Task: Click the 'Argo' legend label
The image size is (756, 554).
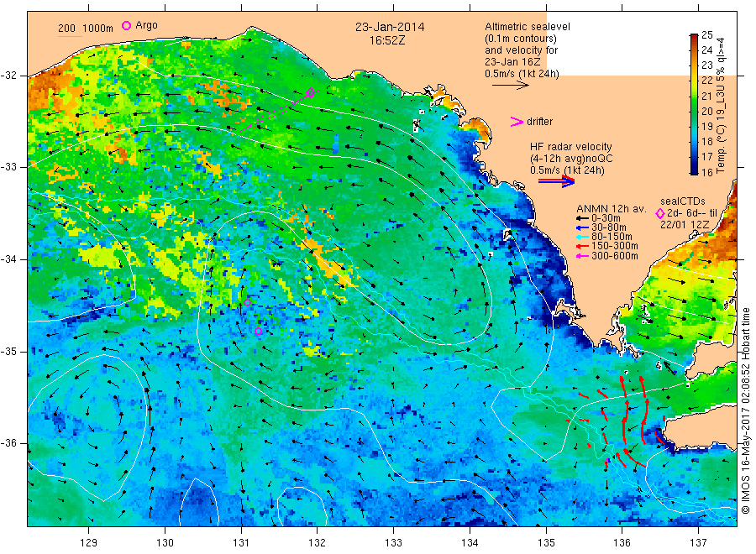Action: pyautogui.click(x=146, y=25)
